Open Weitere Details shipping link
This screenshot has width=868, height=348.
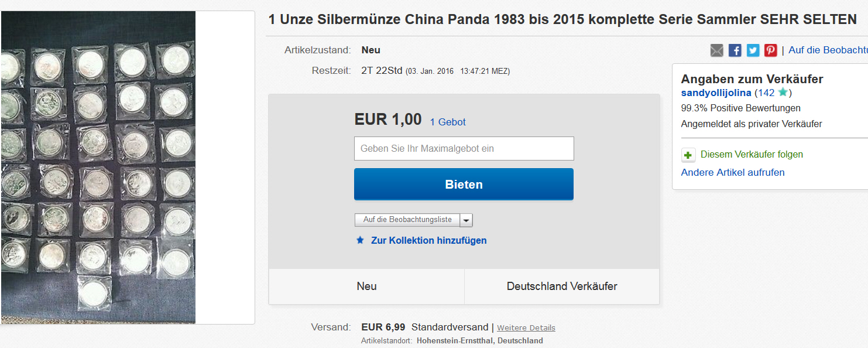point(526,328)
